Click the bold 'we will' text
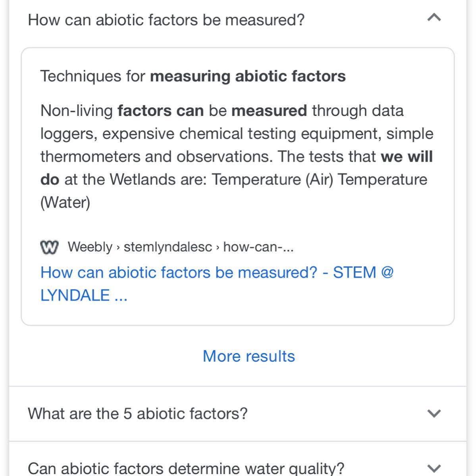The width and height of the screenshot is (476, 476). pyautogui.click(x=407, y=156)
